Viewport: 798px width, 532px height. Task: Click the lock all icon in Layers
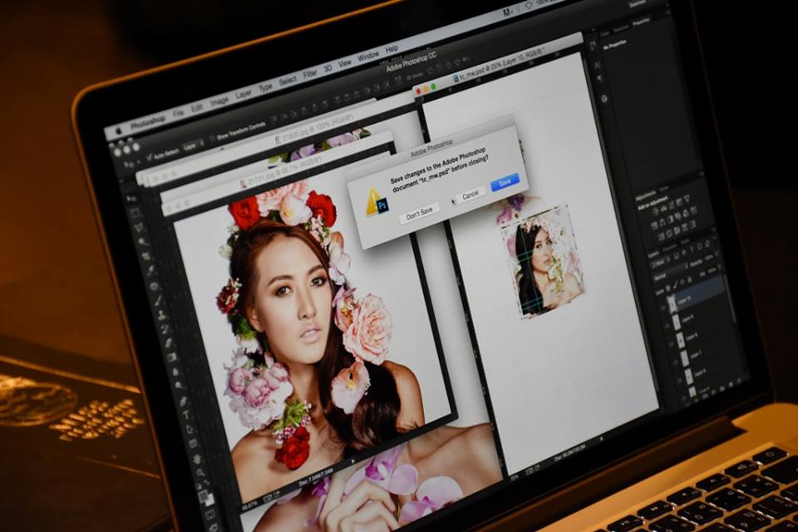[x=690, y=279]
